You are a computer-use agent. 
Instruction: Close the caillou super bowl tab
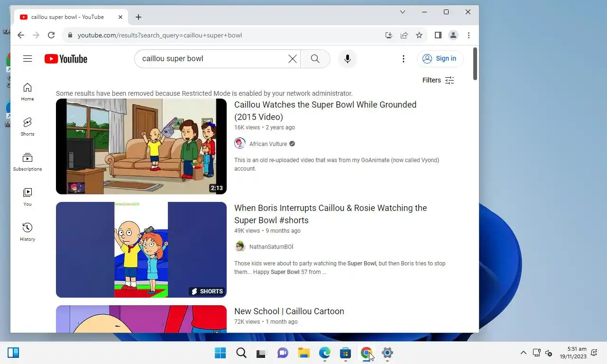pyautogui.click(x=120, y=17)
